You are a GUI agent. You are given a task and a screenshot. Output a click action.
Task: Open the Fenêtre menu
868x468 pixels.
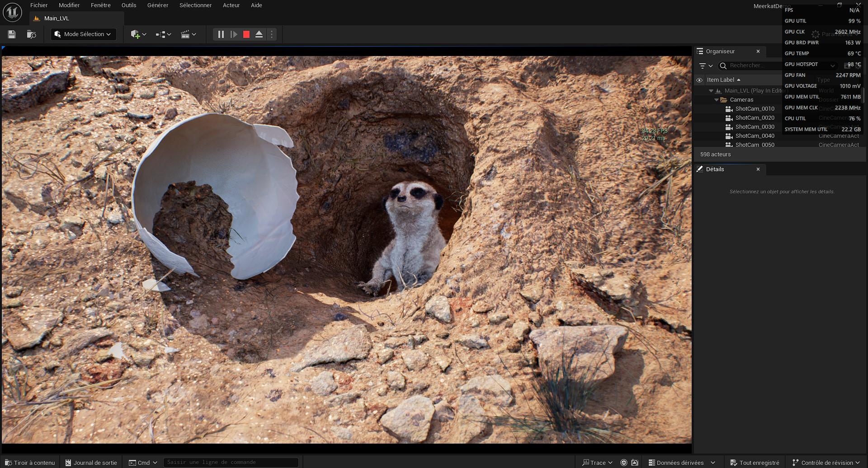[100, 5]
